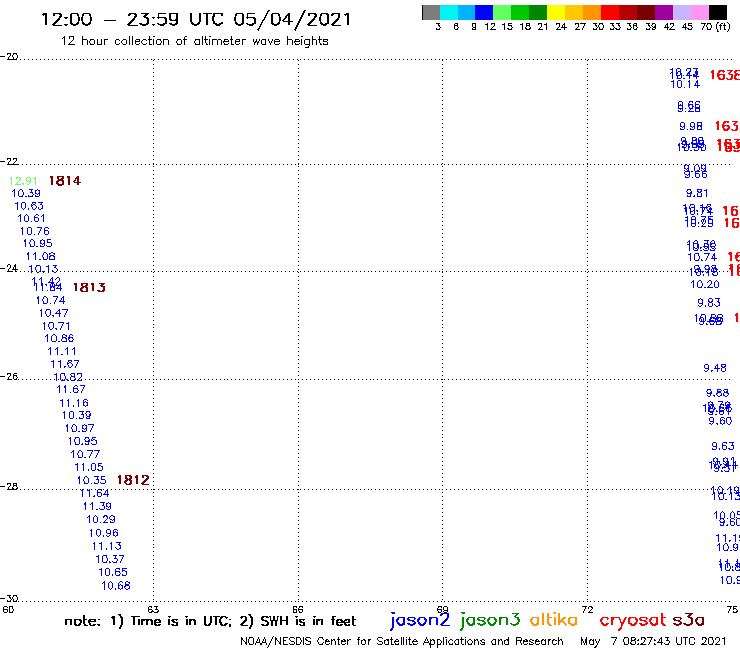This screenshot has width=740, height=650.
Task: Click the pink swatch in the color legend
Action: [700, 12]
